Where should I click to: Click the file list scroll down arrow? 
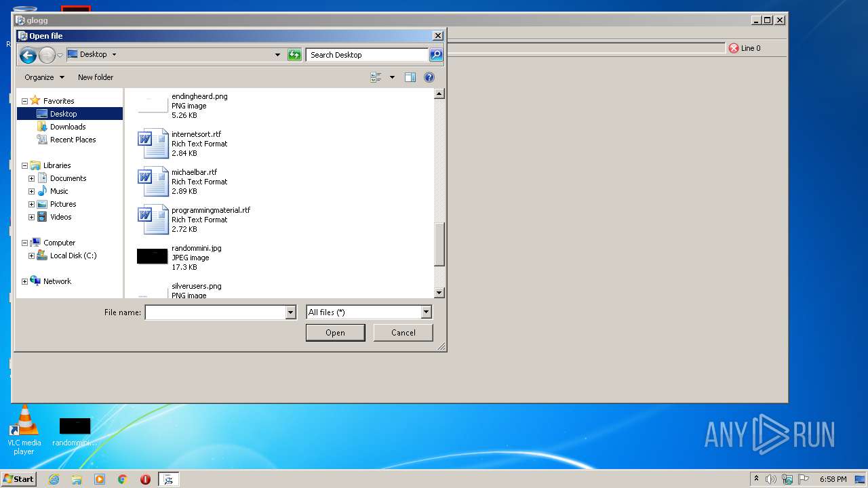tap(439, 293)
